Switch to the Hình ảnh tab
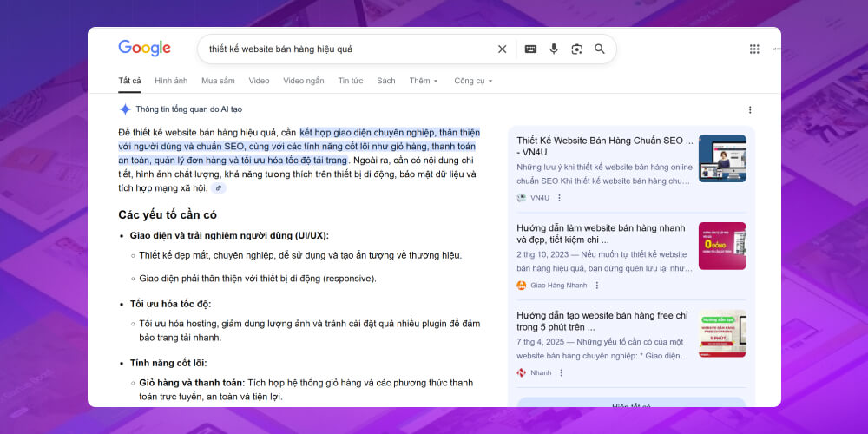This screenshot has width=868, height=434. [x=171, y=81]
